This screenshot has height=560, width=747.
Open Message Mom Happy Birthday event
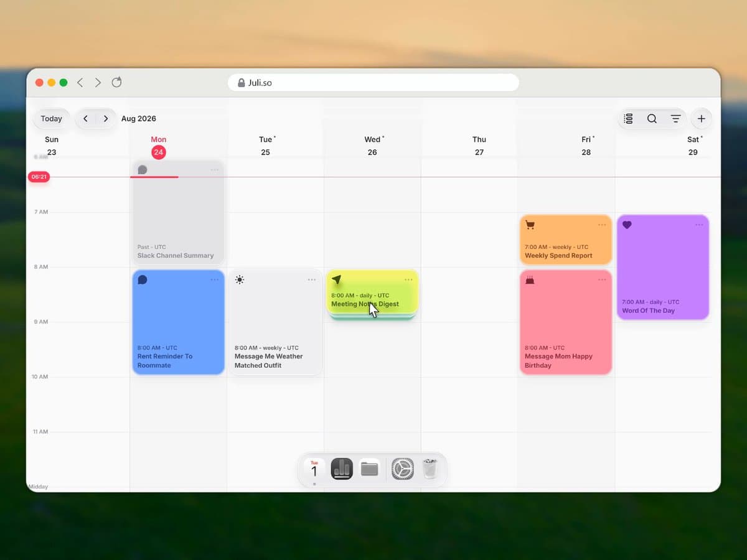[566, 322]
